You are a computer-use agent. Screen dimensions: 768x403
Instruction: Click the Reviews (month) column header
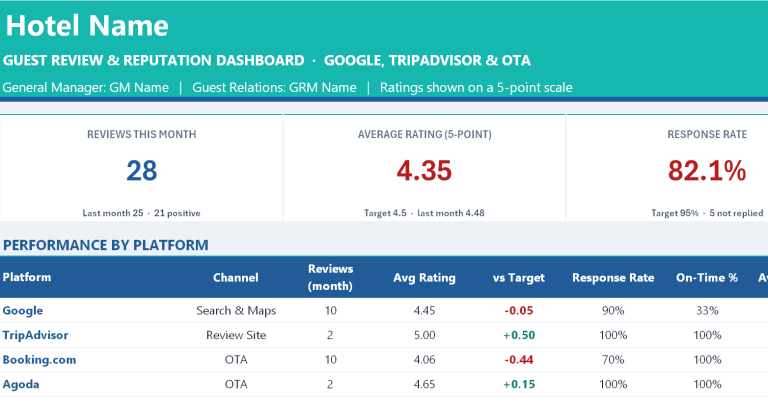[331, 277]
